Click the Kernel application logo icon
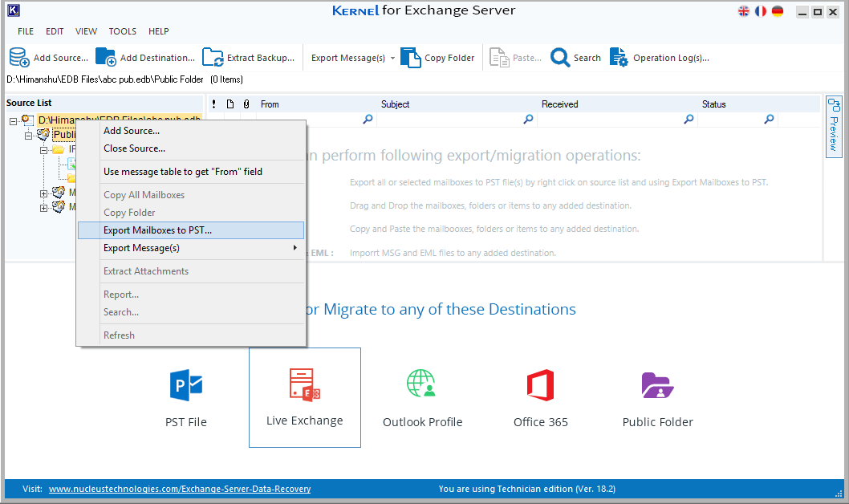The image size is (849, 504). click(14, 10)
